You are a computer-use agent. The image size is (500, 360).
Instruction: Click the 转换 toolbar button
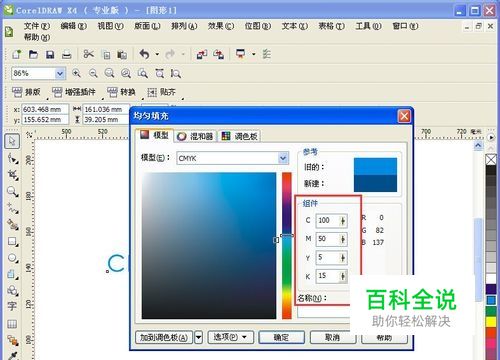click(121, 92)
